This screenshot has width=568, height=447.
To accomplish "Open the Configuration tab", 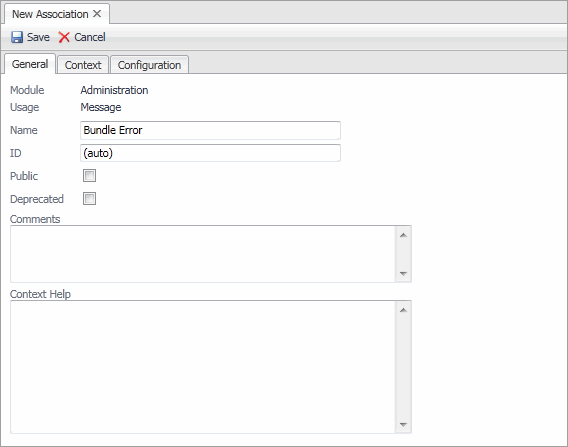I will click(149, 65).
